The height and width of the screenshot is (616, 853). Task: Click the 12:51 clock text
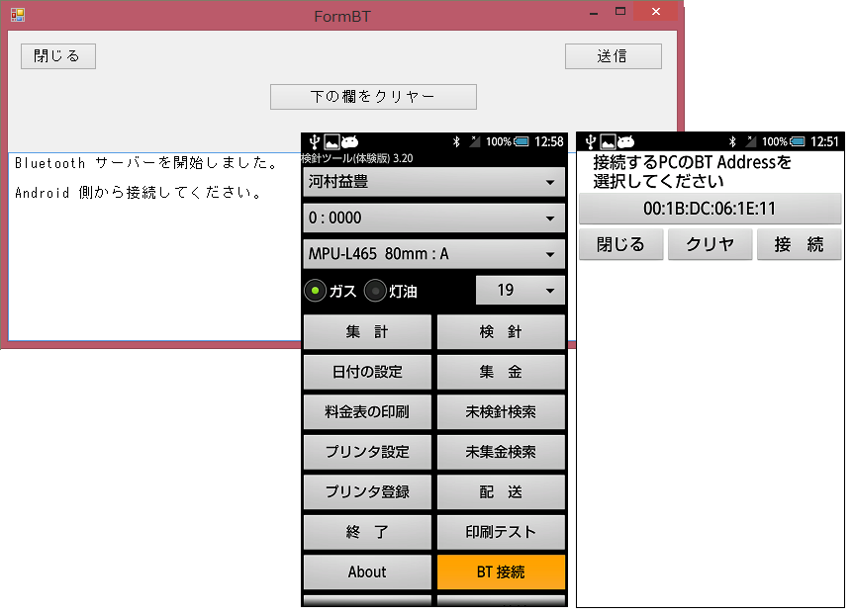pyautogui.click(x=824, y=142)
